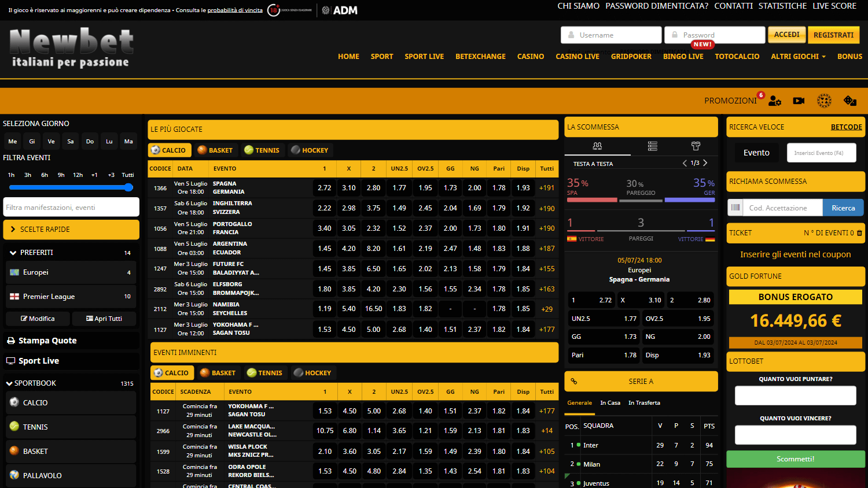Click the Accedi login button

786,35
